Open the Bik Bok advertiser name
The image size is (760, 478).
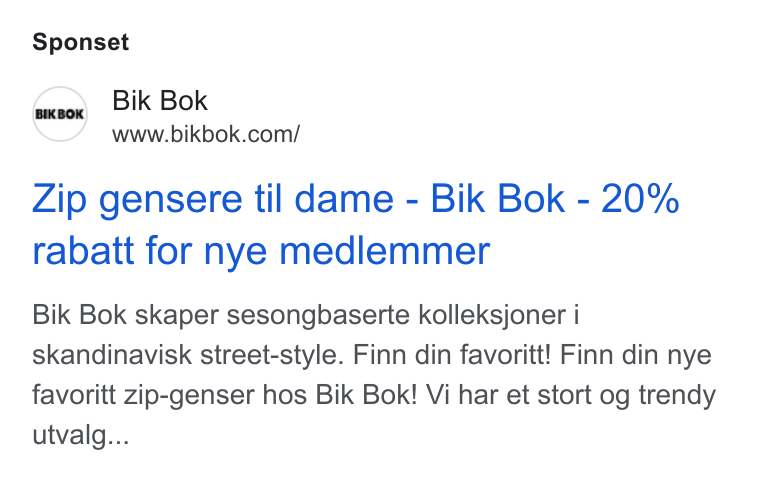click(160, 101)
